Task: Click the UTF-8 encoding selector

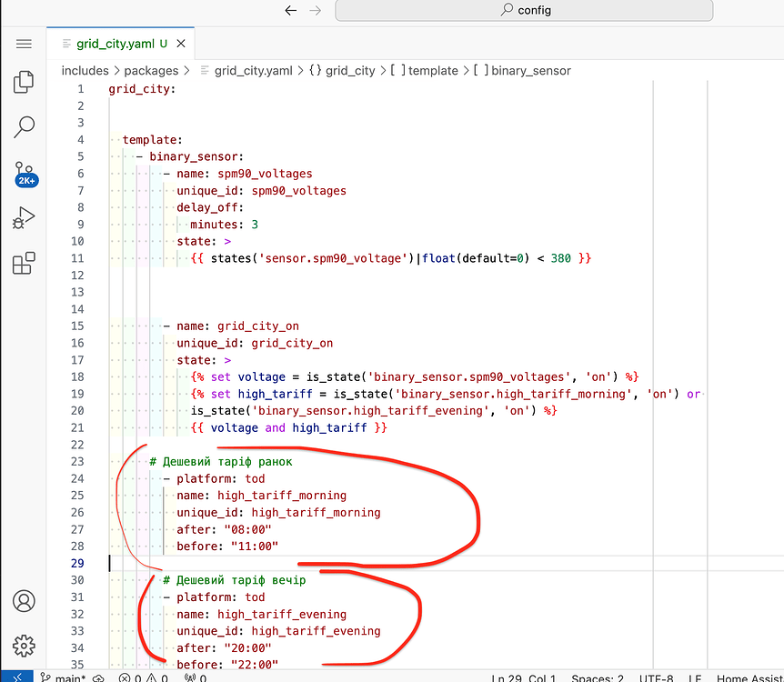Action: coord(656,678)
